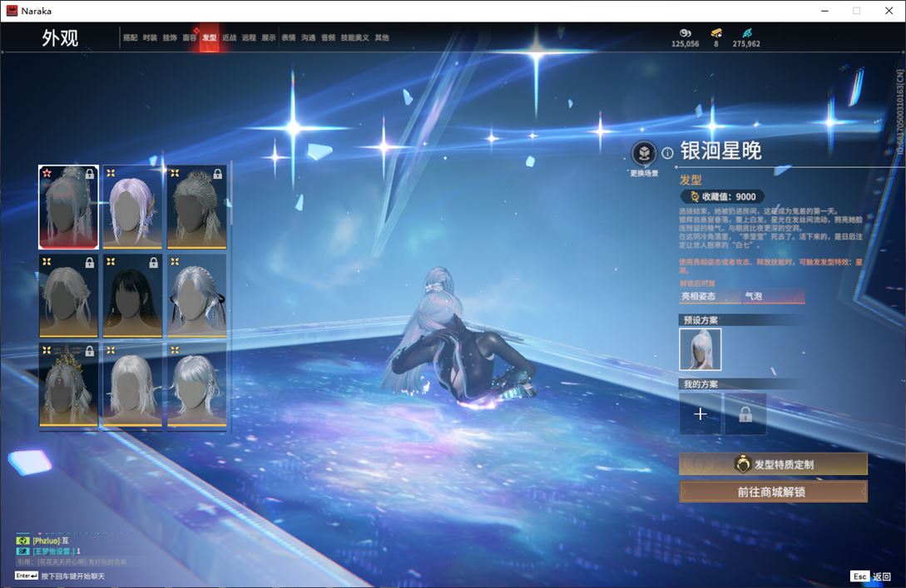Click the Enter key chat prompt icon

click(26, 576)
